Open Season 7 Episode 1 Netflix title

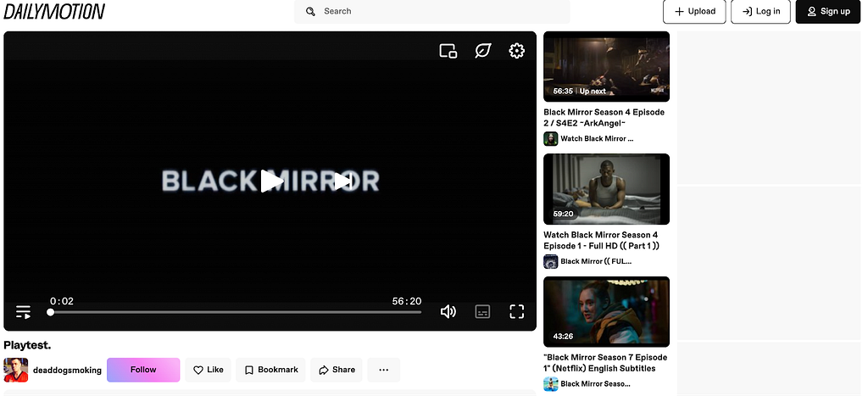[x=605, y=363]
